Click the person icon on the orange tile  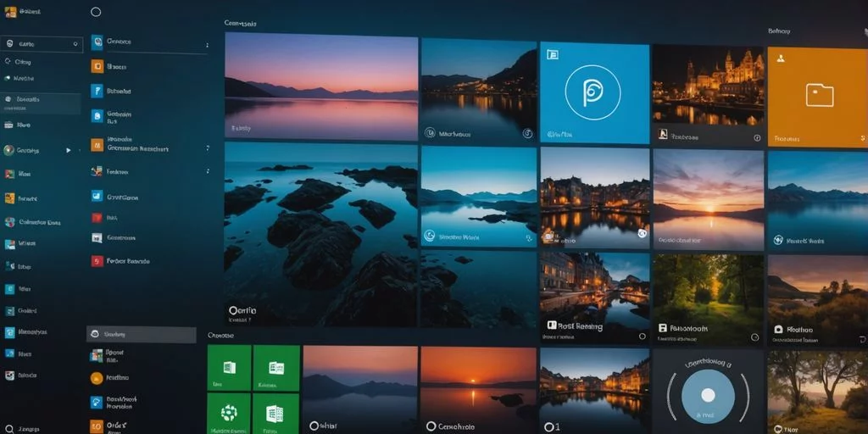pos(781,58)
